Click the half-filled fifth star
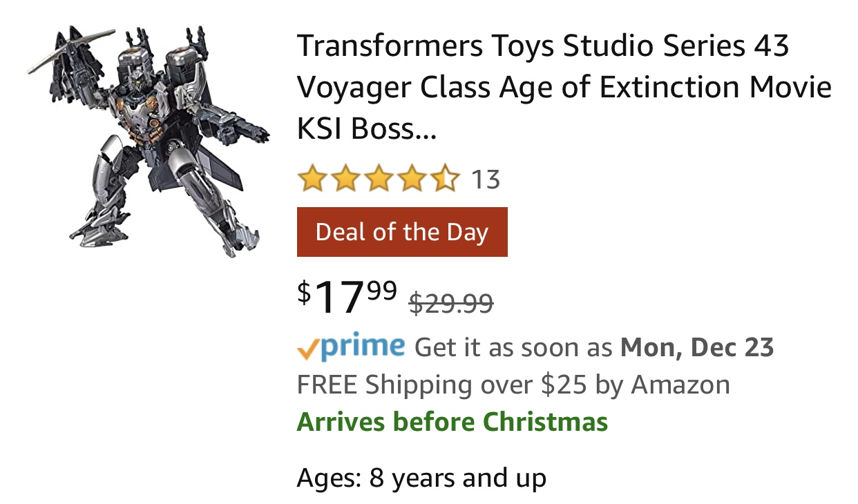The image size is (858, 504). click(x=445, y=180)
